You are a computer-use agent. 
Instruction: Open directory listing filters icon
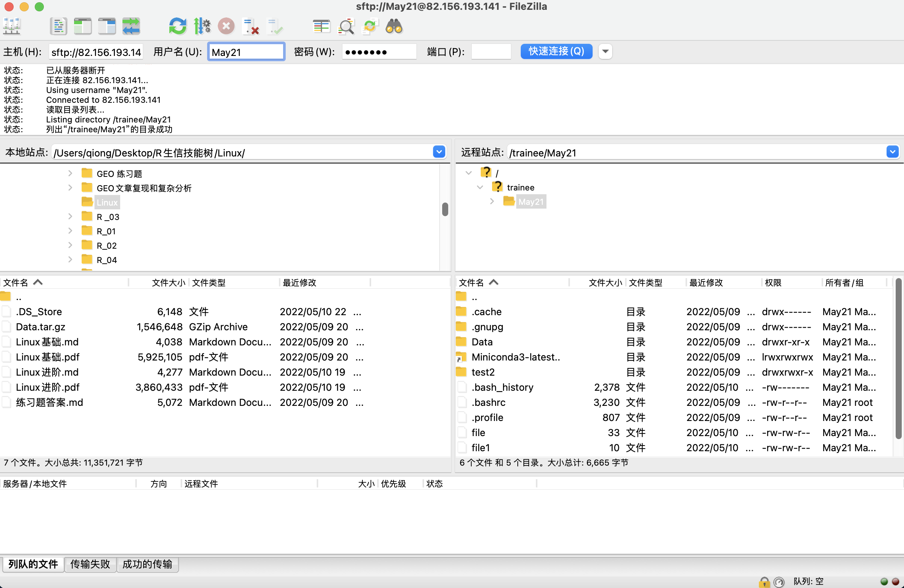pos(321,26)
